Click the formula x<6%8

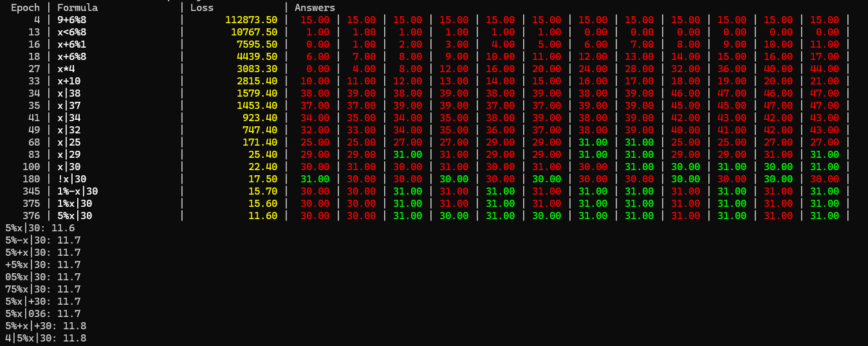coord(71,32)
